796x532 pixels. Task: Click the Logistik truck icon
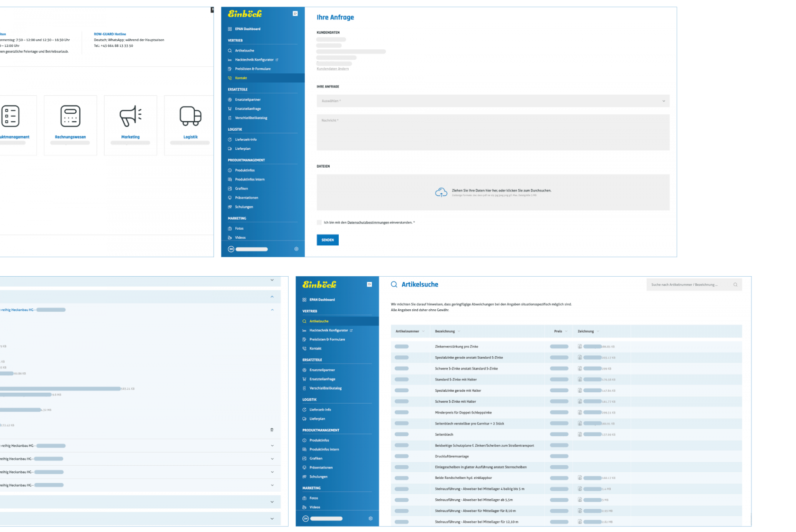click(190, 116)
